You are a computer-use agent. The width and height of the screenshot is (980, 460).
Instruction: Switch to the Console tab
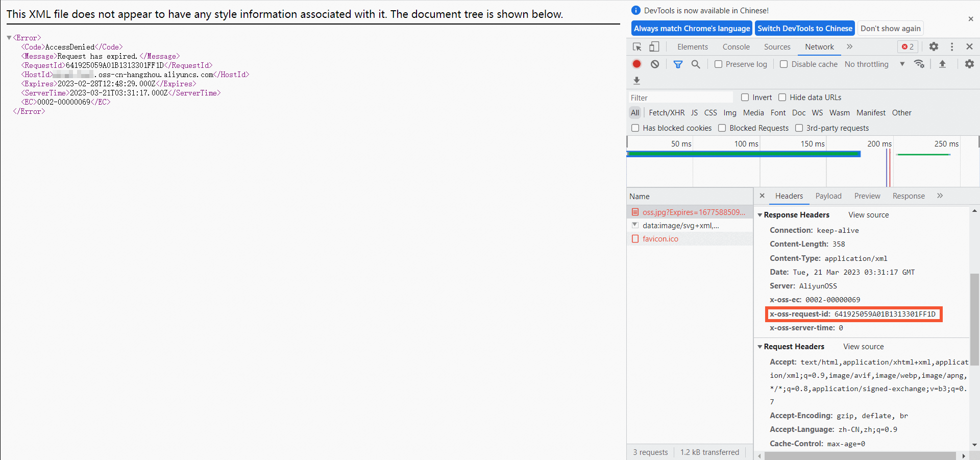coord(736,46)
